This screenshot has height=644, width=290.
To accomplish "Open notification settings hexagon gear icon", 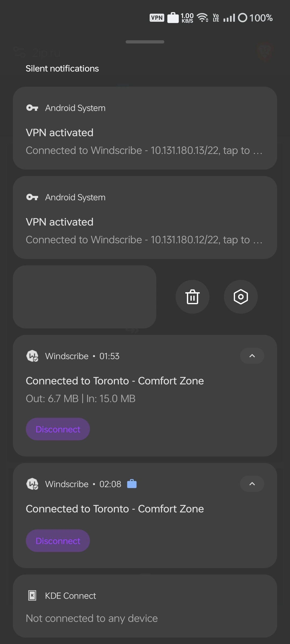I will [x=241, y=297].
